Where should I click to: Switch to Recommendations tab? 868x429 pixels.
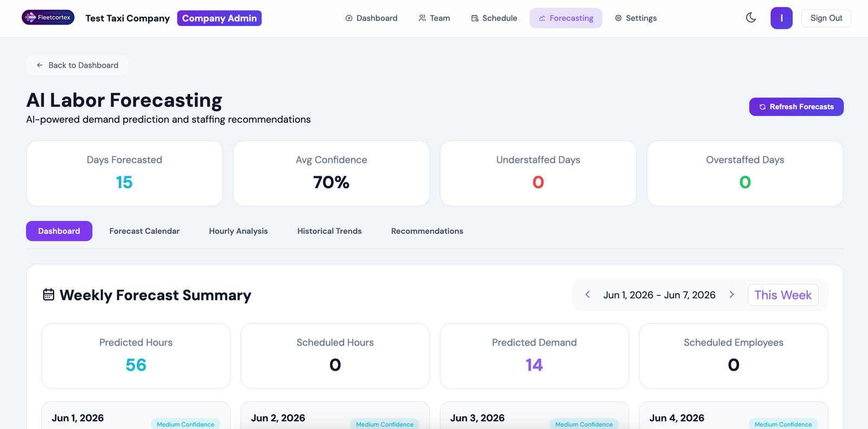point(427,231)
